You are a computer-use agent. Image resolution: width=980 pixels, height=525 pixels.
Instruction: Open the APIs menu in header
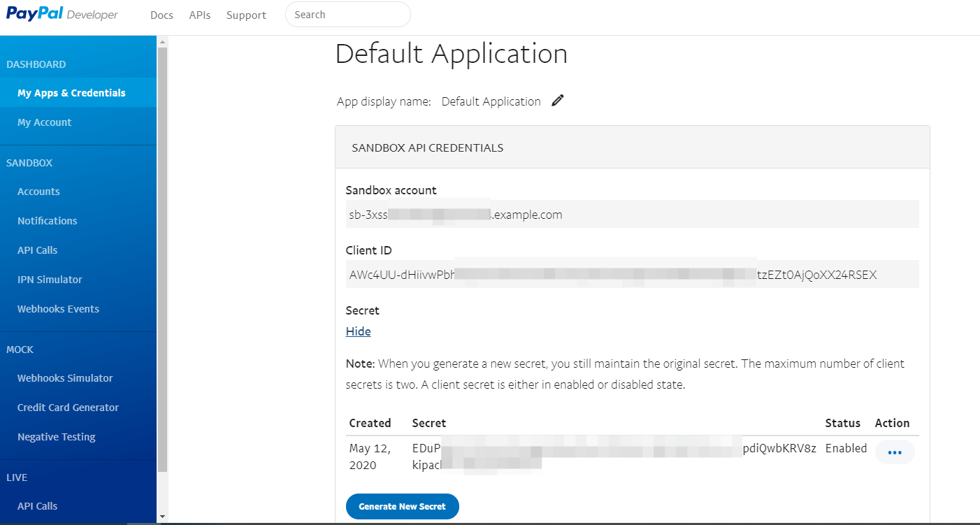[200, 15]
